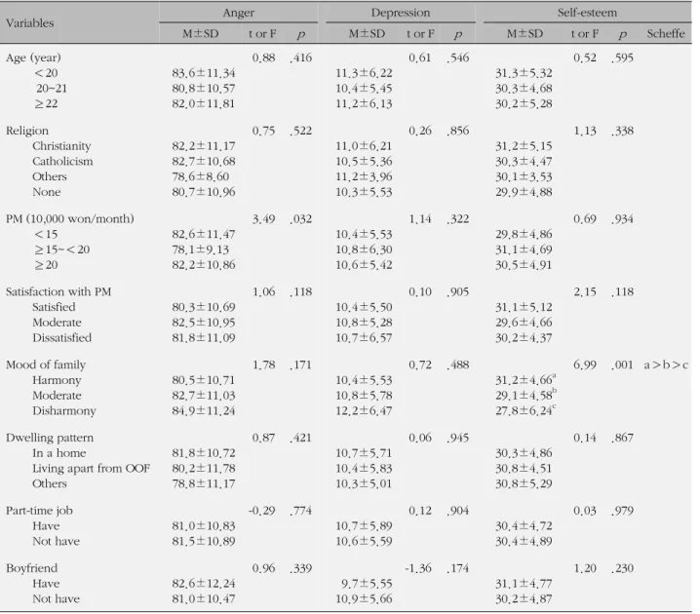This screenshot has width=700, height=614.
Task: Click the self-esteem value '29.6±4.66'
Action: coord(524,323)
